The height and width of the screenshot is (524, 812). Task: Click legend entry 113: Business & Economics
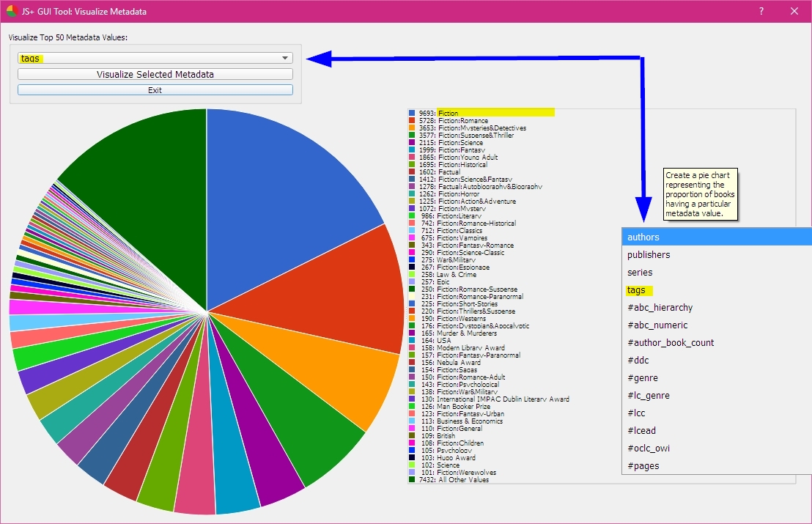click(x=462, y=421)
